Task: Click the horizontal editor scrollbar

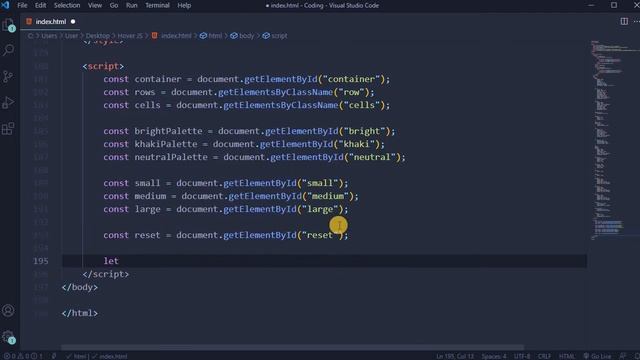Action: point(293,347)
